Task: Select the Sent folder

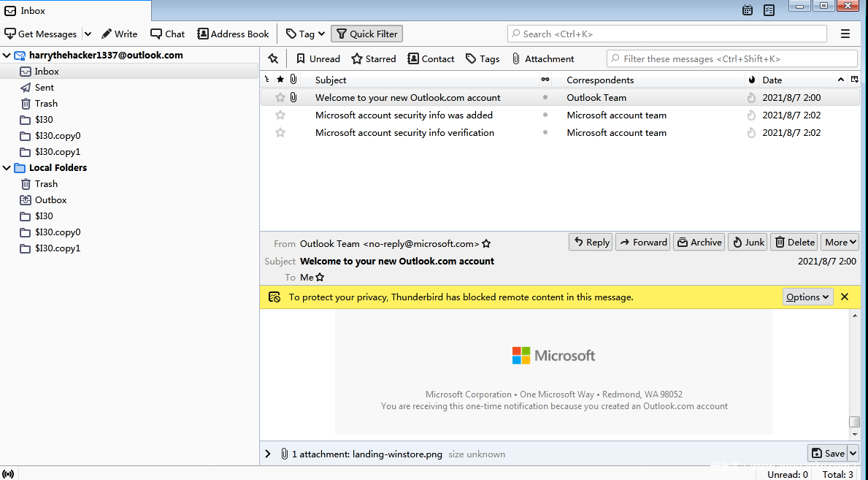Action: [x=45, y=87]
